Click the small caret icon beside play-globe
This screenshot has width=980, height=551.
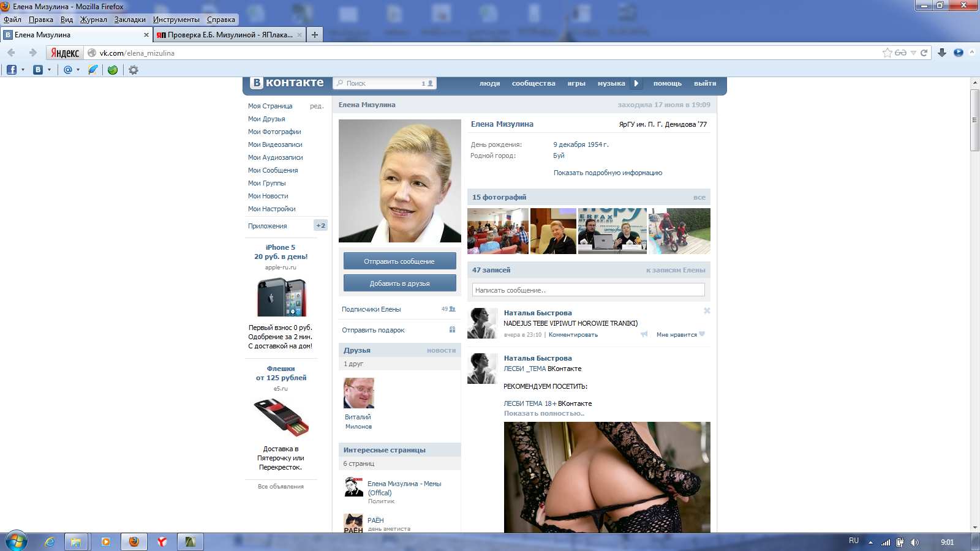971,53
